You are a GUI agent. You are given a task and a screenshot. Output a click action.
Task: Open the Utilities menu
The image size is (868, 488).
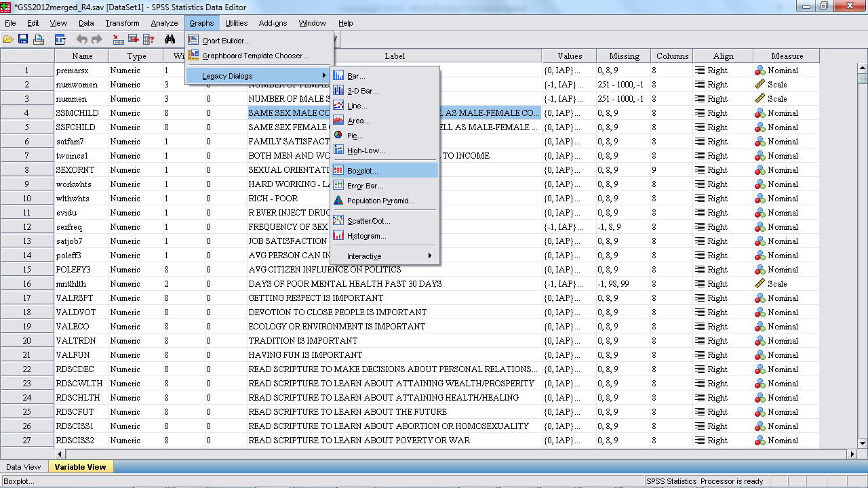click(x=237, y=23)
